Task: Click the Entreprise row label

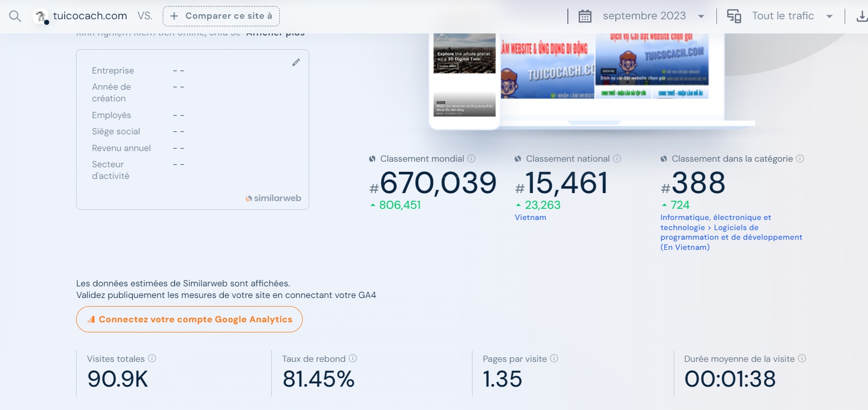Action: pos(113,70)
